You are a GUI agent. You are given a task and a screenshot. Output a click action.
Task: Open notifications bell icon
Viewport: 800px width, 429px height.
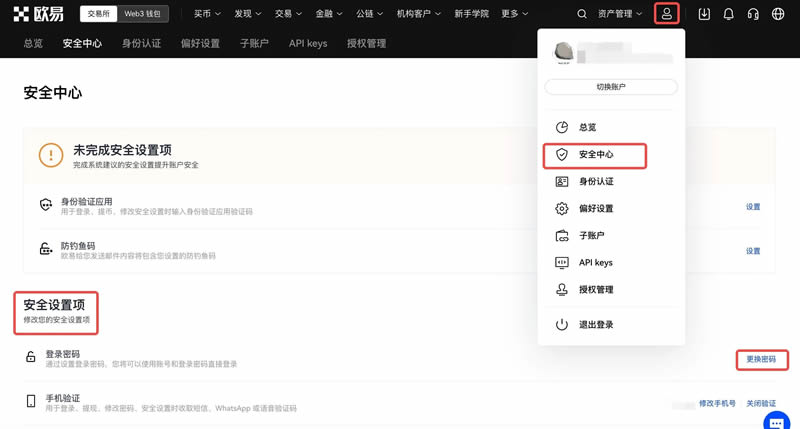tap(728, 14)
